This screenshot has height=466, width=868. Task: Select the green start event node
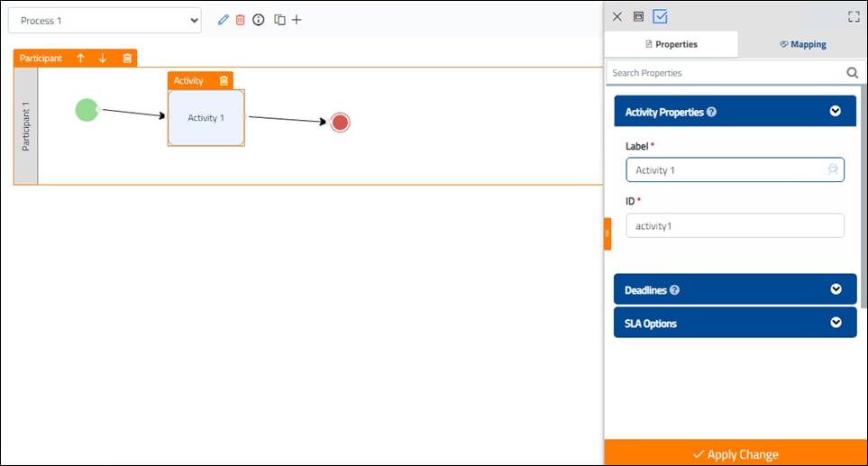[87, 110]
